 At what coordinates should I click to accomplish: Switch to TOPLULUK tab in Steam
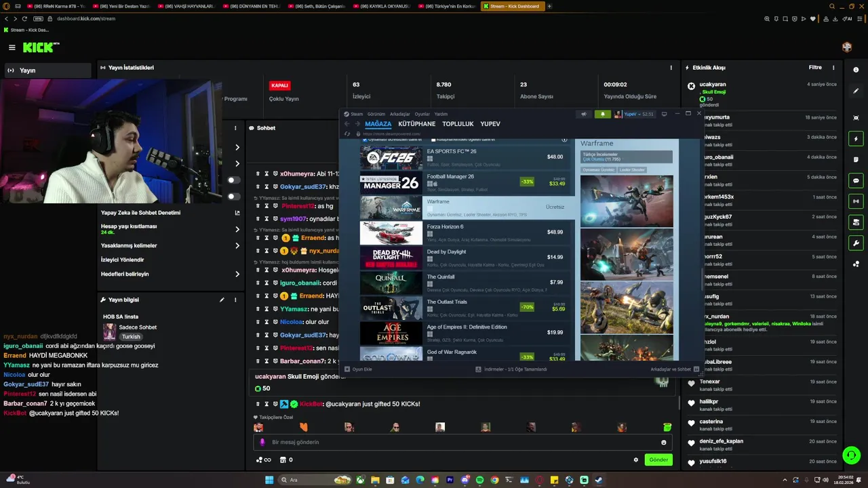tap(458, 124)
